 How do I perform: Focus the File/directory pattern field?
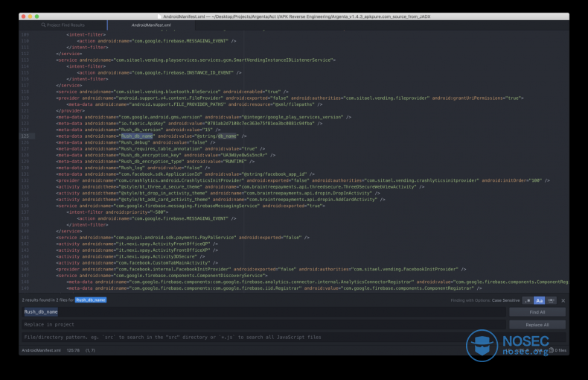coord(293,338)
